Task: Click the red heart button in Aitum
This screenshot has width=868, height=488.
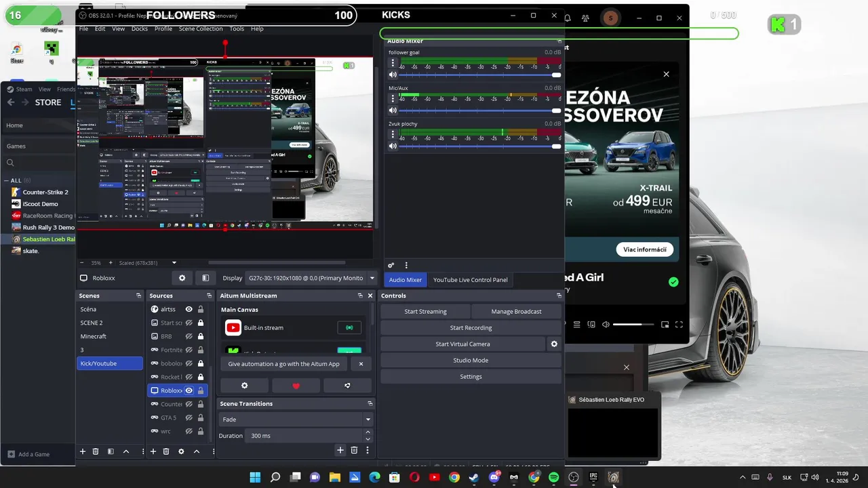Action: click(x=296, y=386)
